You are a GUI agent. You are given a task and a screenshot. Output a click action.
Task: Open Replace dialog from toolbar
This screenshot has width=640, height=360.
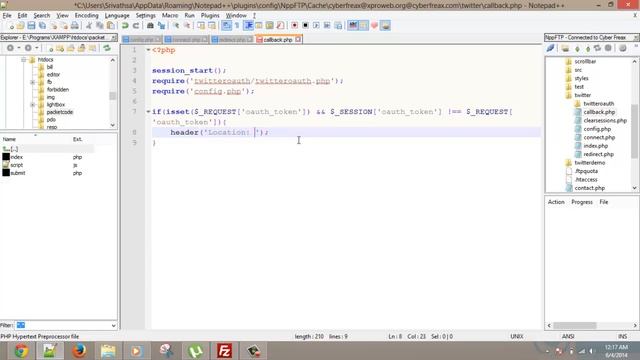click(x=161, y=26)
